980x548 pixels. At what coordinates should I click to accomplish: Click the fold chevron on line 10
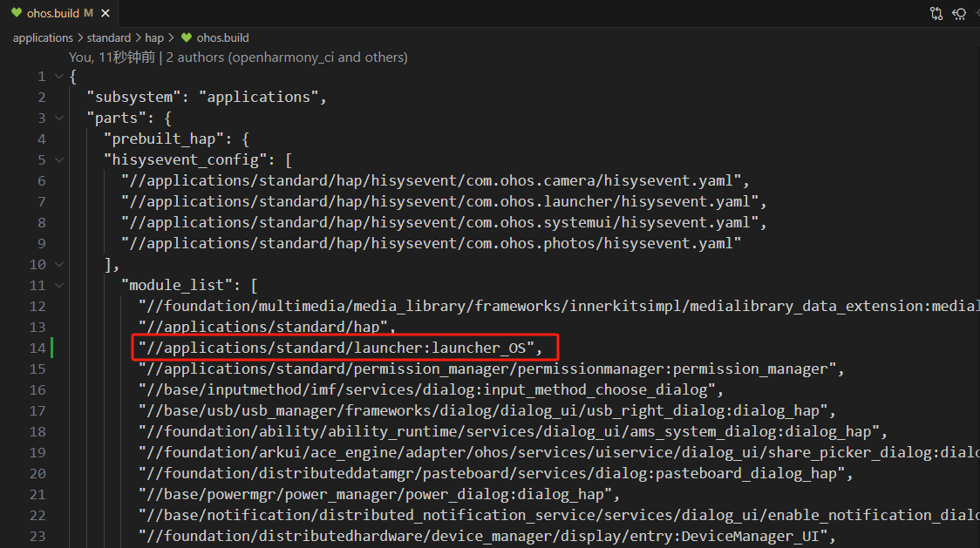[x=59, y=264]
